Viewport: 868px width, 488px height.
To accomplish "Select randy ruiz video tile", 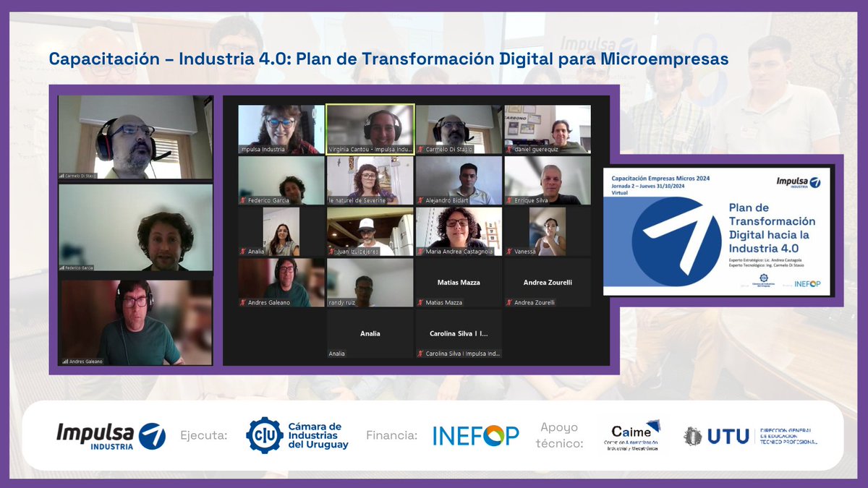I will [x=370, y=283].
